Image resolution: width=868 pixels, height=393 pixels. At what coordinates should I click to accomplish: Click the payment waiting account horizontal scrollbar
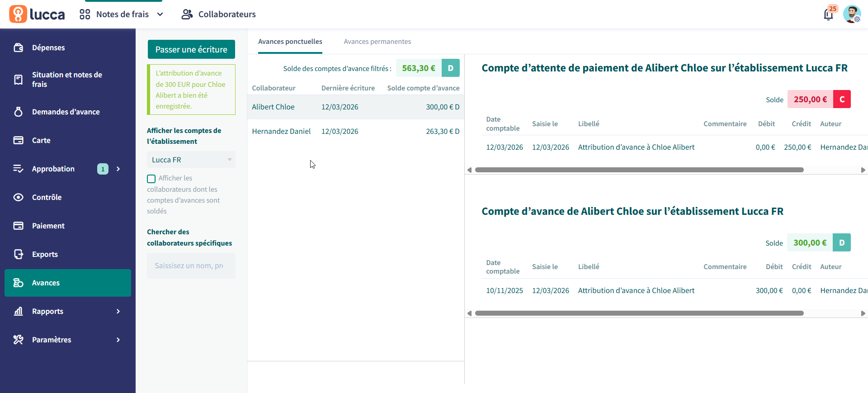pyautogui.click(x=639, y=170)
